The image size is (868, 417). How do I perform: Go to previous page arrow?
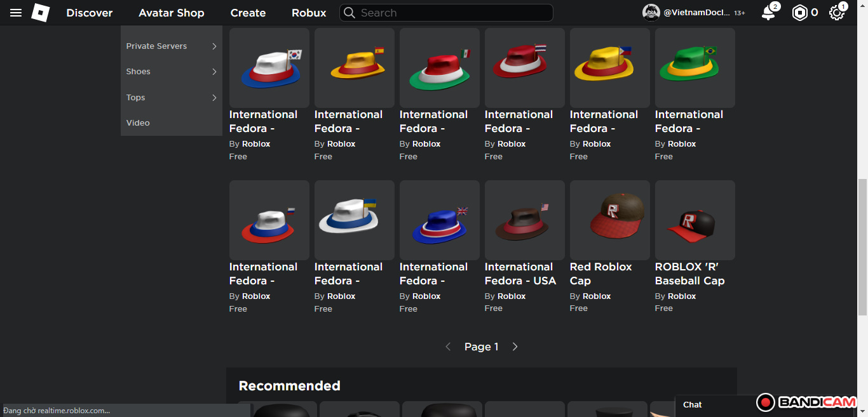point(448,347)
